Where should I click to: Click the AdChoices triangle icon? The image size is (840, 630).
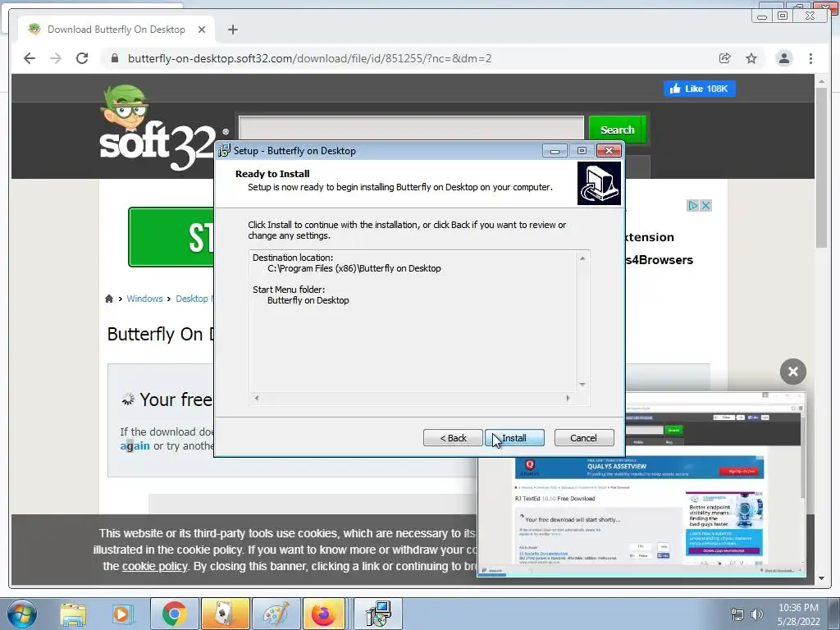click(692, 205)
